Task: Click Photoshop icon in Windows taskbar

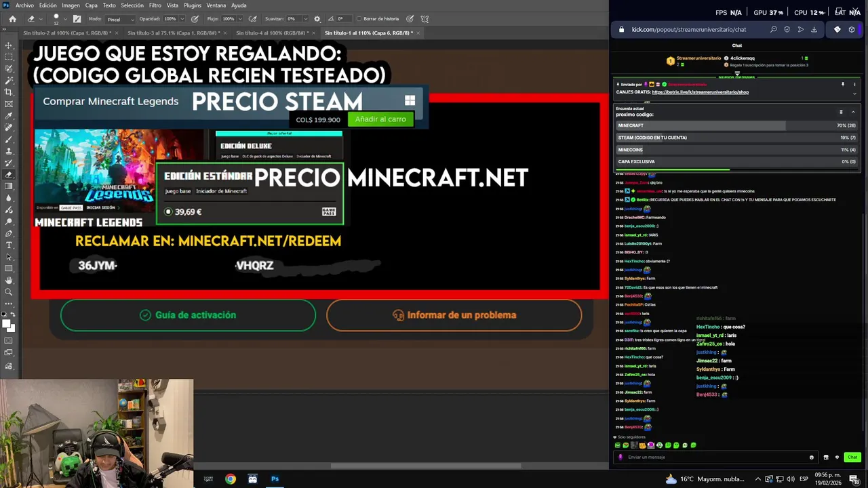Action: coord(275,479)
